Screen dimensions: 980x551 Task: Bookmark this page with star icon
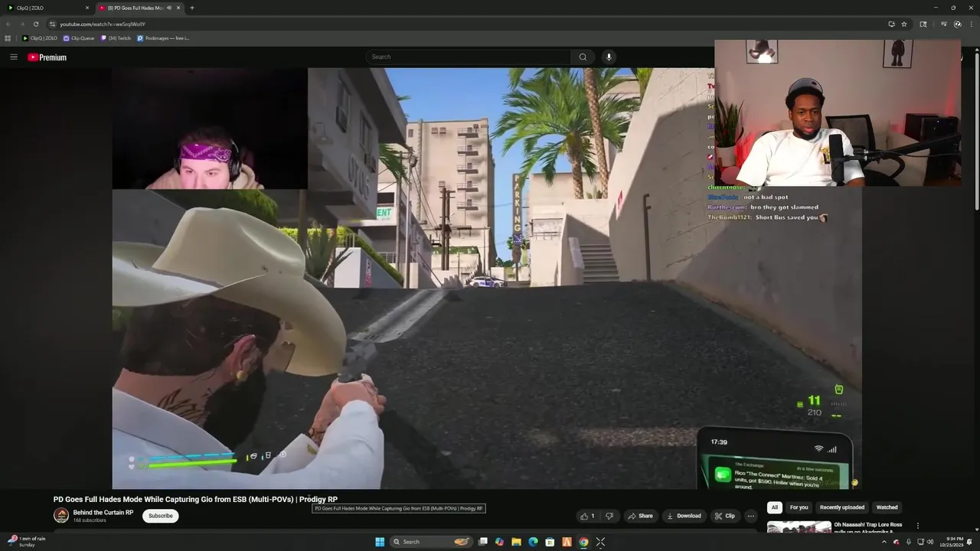point(904,24)
